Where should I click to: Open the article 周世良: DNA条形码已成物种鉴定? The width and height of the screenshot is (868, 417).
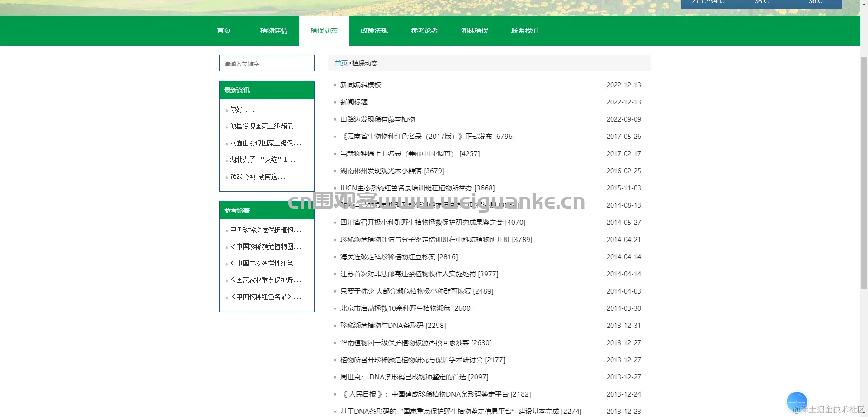coord(414,377)
